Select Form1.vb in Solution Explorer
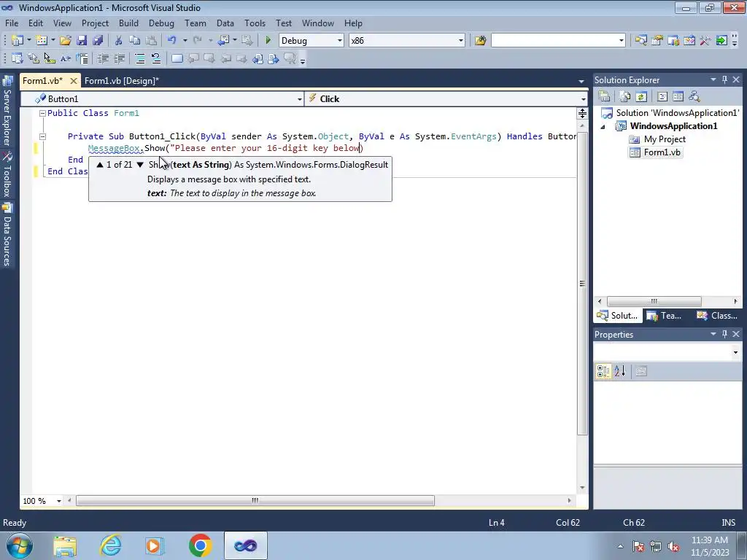The width and height of the screenshot is (747, 560). pos(662,152)
